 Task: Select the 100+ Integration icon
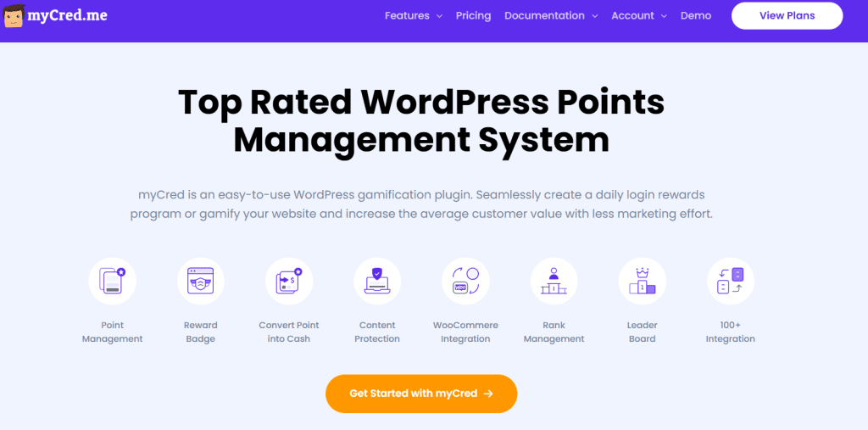click(730, 281)
